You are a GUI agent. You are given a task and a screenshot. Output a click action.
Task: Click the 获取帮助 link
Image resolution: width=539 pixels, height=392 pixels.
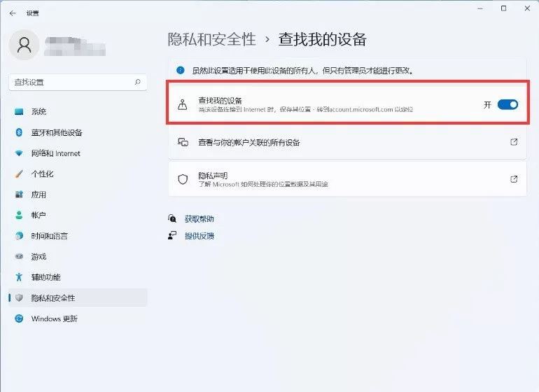coord(199,218)
